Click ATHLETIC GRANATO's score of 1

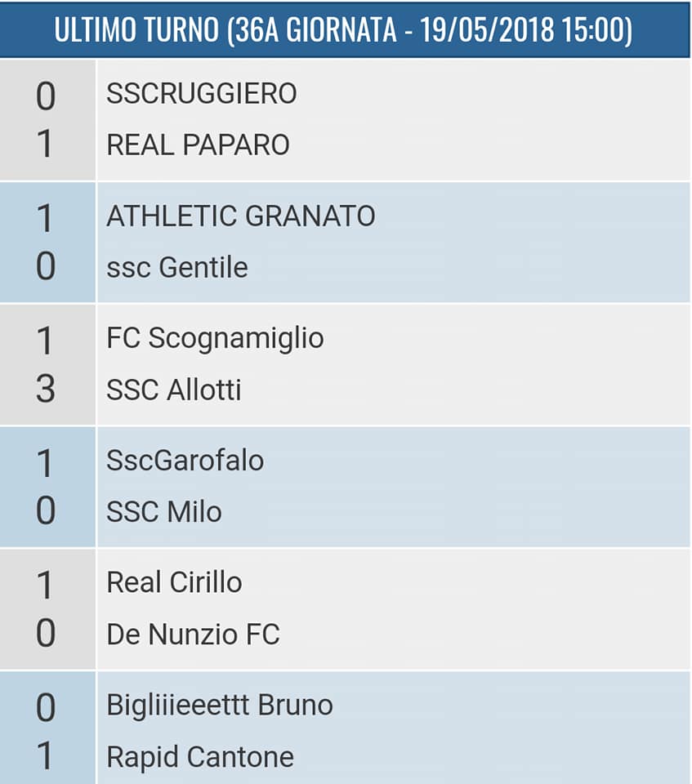[46, 218]
